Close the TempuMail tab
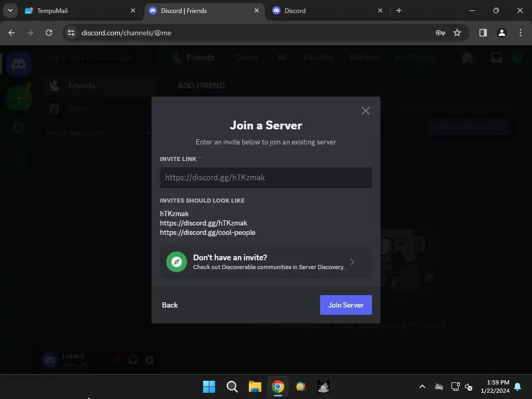The width and height of the screenshot is (532, 399). [133, 10]
